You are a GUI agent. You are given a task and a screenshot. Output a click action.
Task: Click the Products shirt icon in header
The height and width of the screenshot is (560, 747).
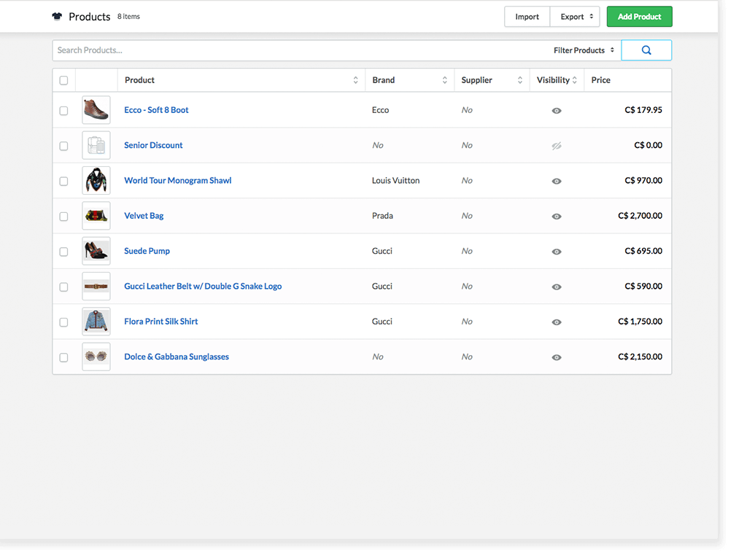coord(57,17)
